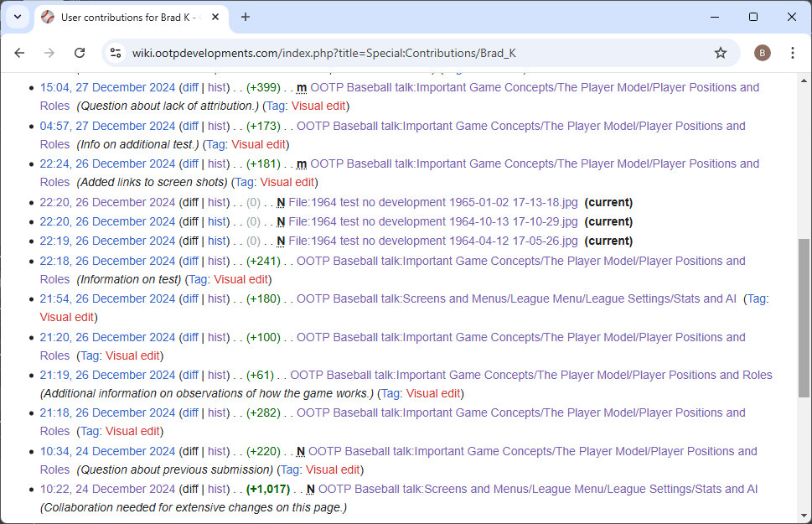Select the User contributions for Brad K tab
The height and width of the screenshot is (524, 812).
coord(129,17)
